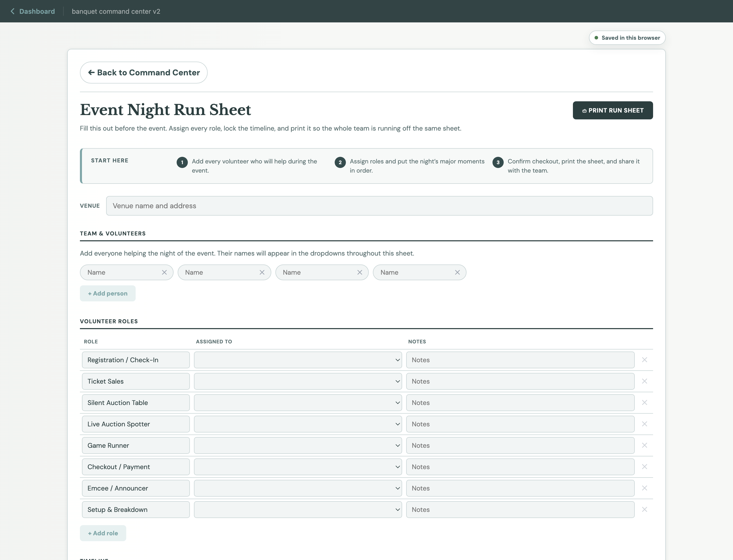Print the run sheet
Screen dimensions: 733x560
613,110
